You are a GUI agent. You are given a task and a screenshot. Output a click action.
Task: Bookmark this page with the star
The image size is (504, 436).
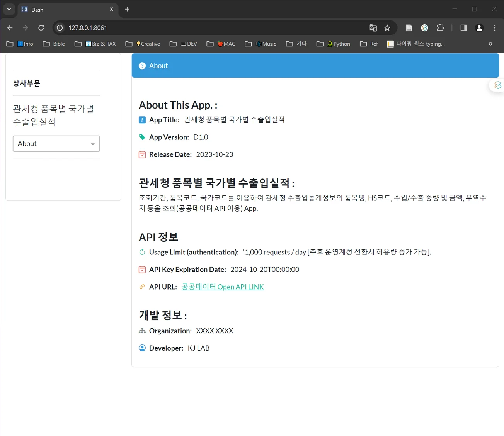(387, 28)
